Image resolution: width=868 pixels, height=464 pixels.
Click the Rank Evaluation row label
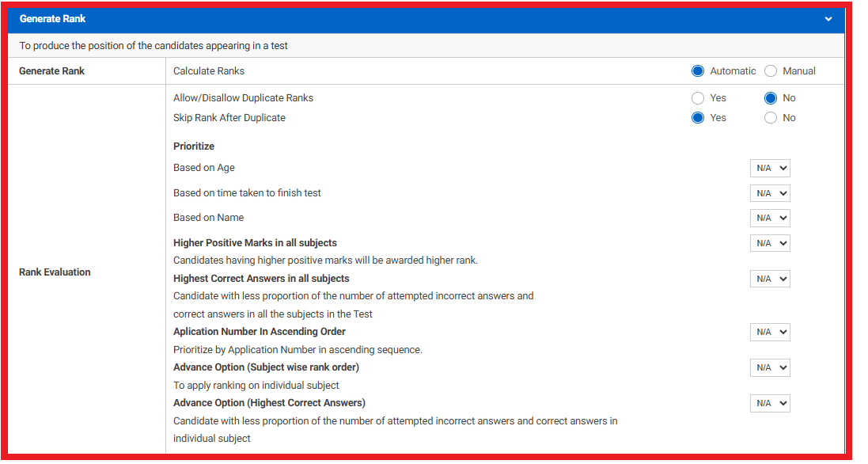pos(55,272)
